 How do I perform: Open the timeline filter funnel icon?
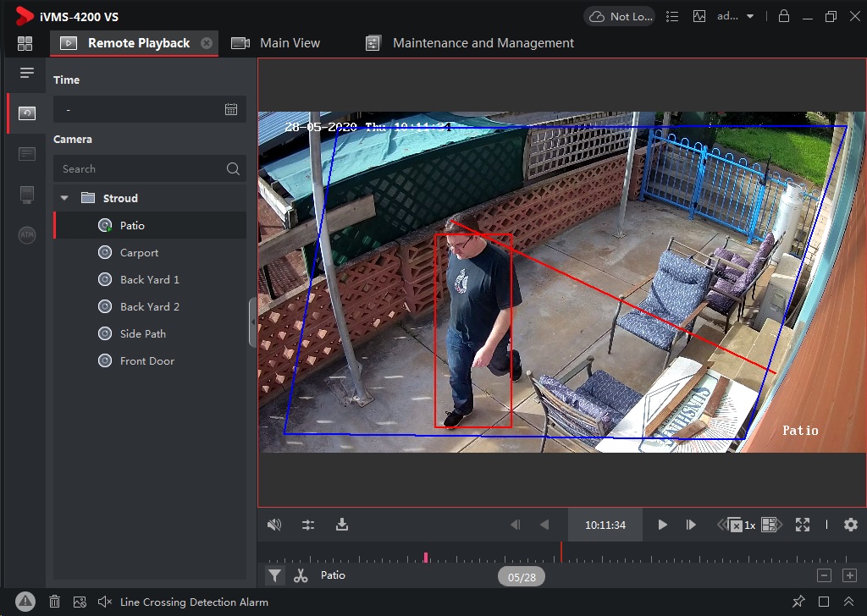(x=274, y=575)
